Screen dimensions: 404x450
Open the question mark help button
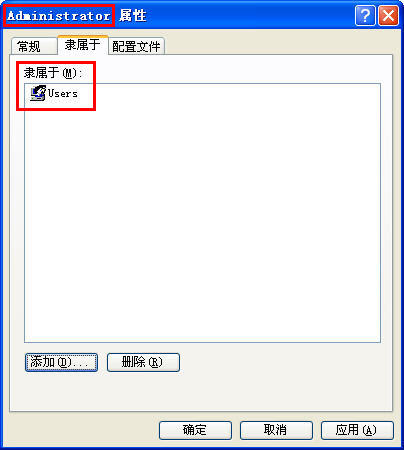(x=365, y=15)
